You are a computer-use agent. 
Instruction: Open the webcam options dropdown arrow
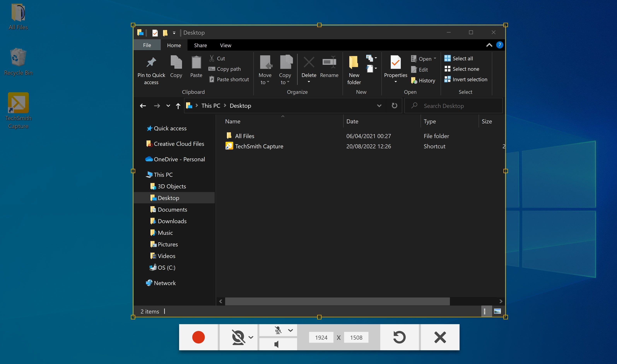251,337
